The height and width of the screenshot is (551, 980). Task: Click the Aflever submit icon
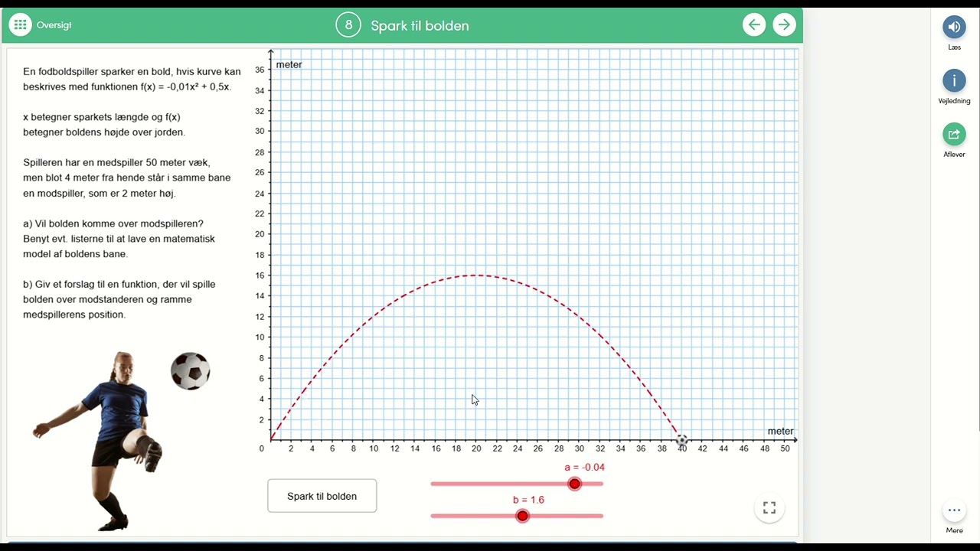tap(954, 134)
